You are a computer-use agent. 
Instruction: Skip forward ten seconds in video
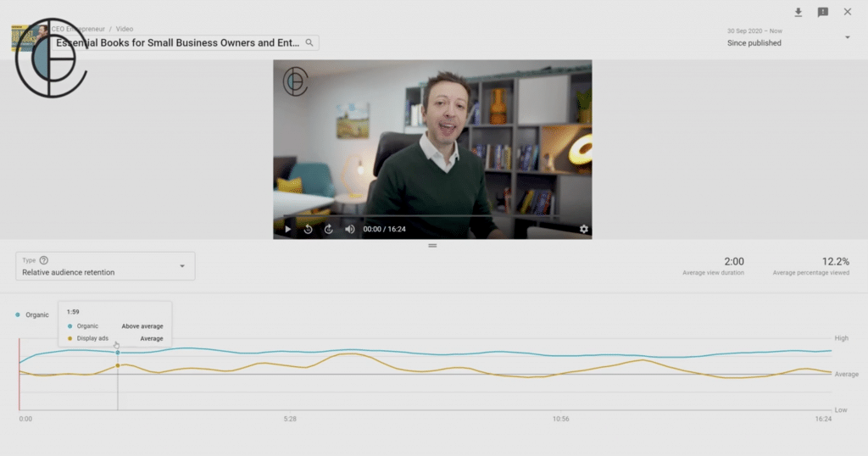329,229
